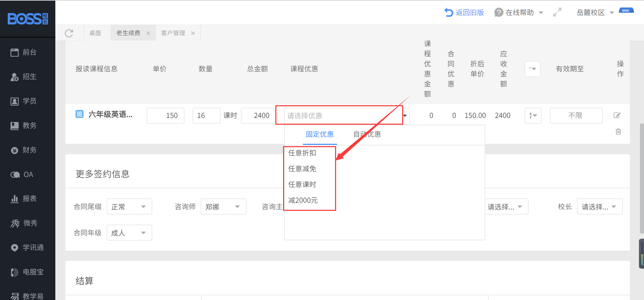Open the 电服宝 module

coord(28,272)
